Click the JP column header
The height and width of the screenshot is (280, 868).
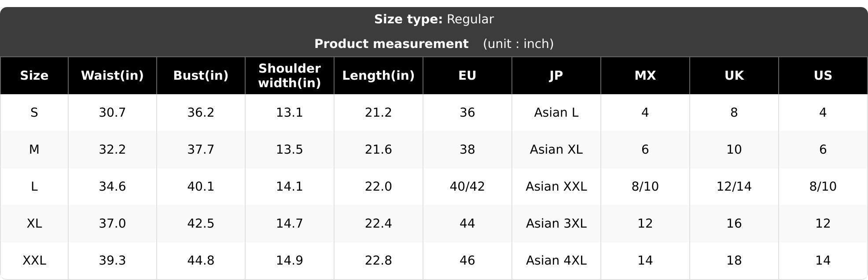coord(556,75)
